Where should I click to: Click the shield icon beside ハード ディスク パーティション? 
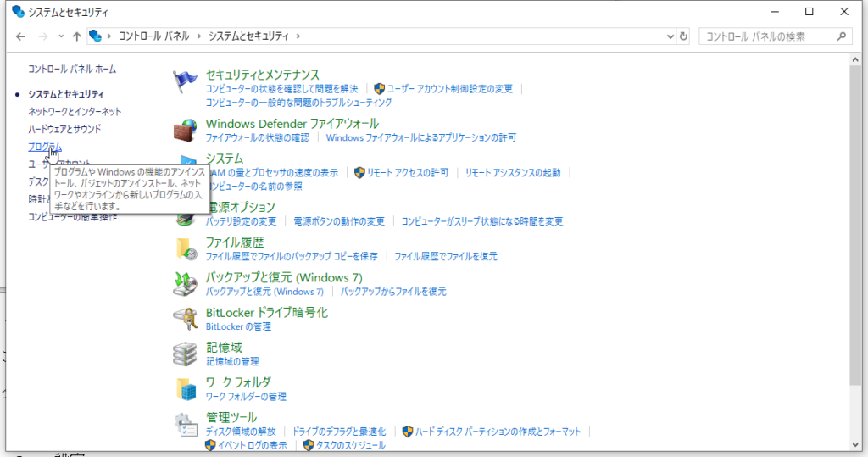click(x=408, y=432)
